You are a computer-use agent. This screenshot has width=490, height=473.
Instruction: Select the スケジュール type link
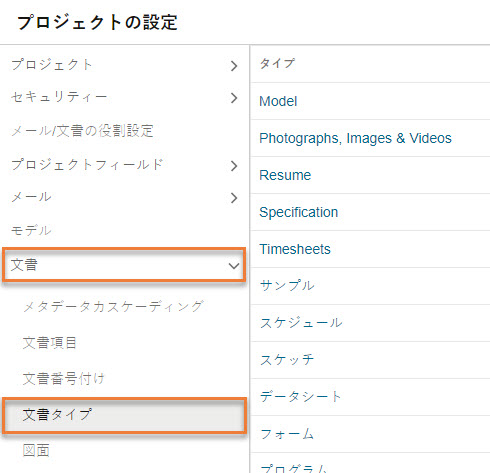click(301, 323)
